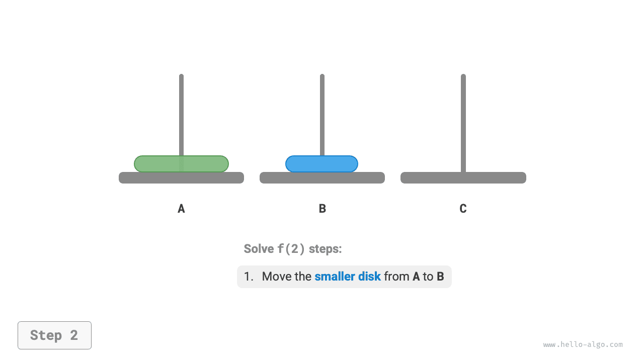Click the "smaller disk" blue highlighted text
644x362 pixels.
(x=347, y=277)
